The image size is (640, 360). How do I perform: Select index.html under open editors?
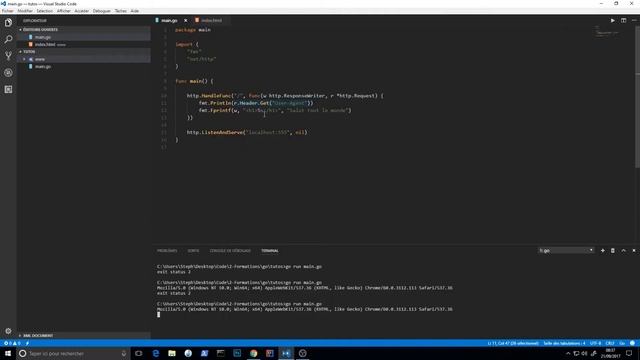(x=45, y=44)
